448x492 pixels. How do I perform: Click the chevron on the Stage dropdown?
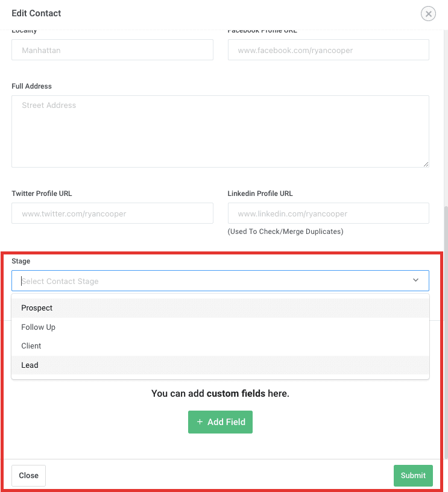coord(415,280)
